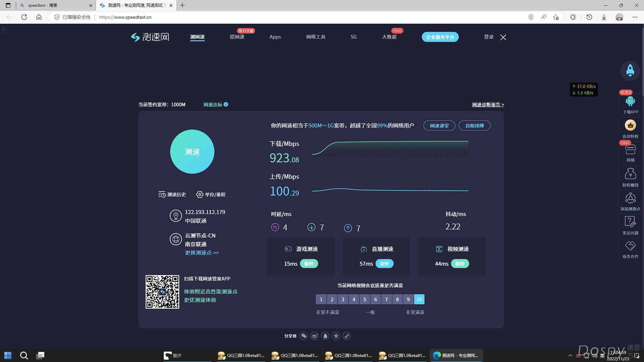Image resolution: width=644 pixels, height=362 pixels.
Task: Share result via Weibo icon
Action: (x=314, y=336)
